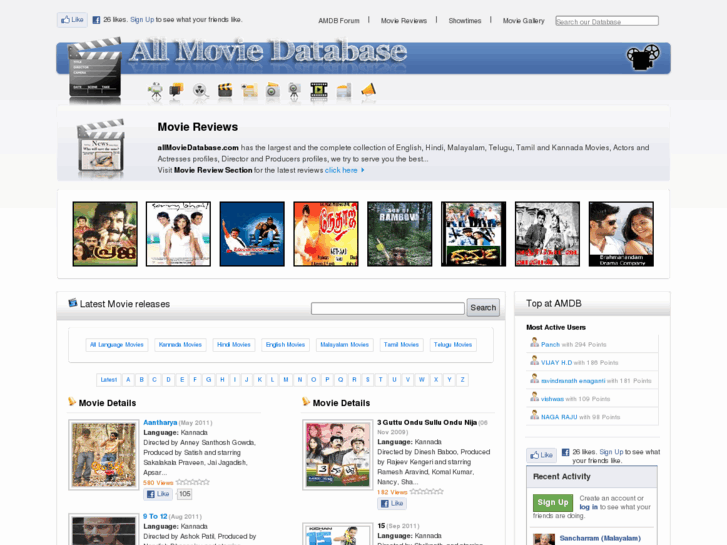Open Movie Reviews in the top menu
Screen dimensions: 727x545
404,21
